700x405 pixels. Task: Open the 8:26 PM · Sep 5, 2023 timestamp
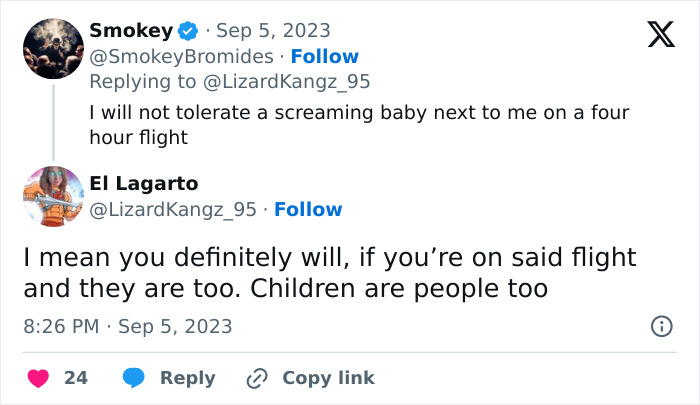128,326
